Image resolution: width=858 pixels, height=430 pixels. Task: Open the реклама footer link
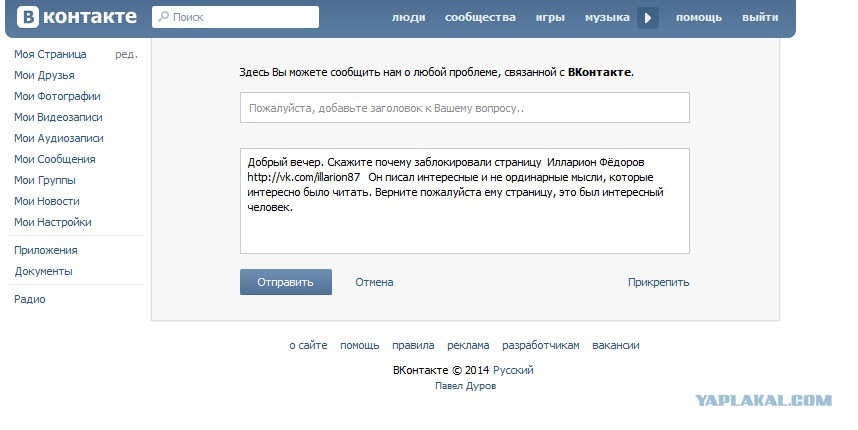click(x=468, y=345)
